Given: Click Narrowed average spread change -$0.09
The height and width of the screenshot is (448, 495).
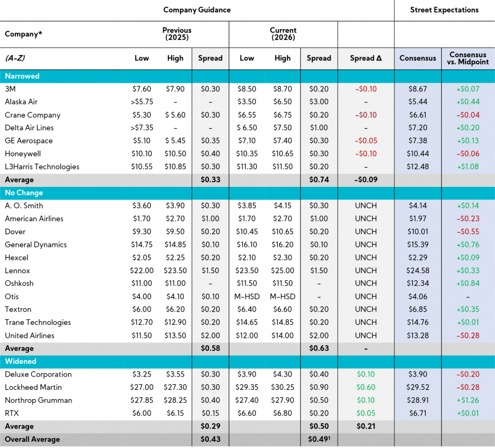Looking at the screenshot, I should pyautogui.click(x=366, y=180).
